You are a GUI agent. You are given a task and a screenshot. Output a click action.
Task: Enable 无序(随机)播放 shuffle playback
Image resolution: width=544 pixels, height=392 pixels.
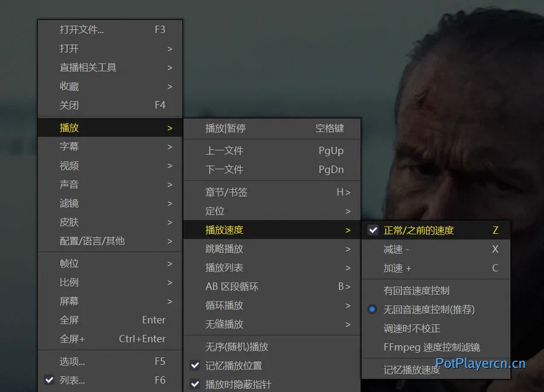click(236, 347)
